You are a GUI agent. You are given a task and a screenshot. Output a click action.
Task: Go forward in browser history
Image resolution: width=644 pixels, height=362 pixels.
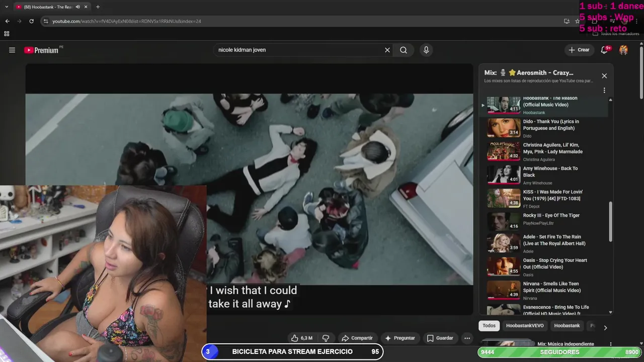point(19,21)
